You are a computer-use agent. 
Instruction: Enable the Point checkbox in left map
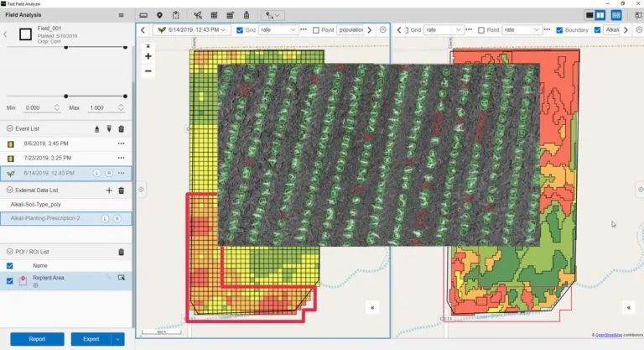(x=316, y=30)
